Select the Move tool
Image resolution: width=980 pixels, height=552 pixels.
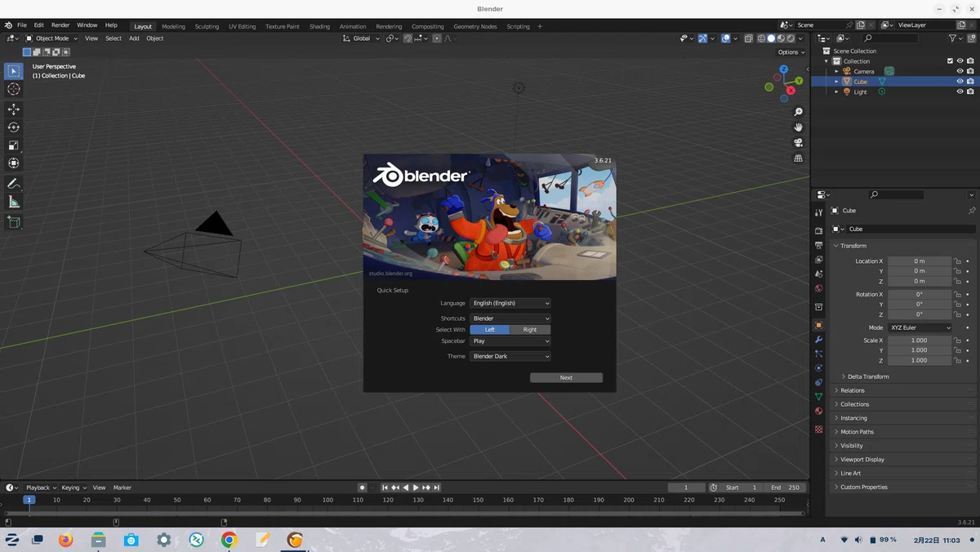pyautogui.click(x=14, y=109)
